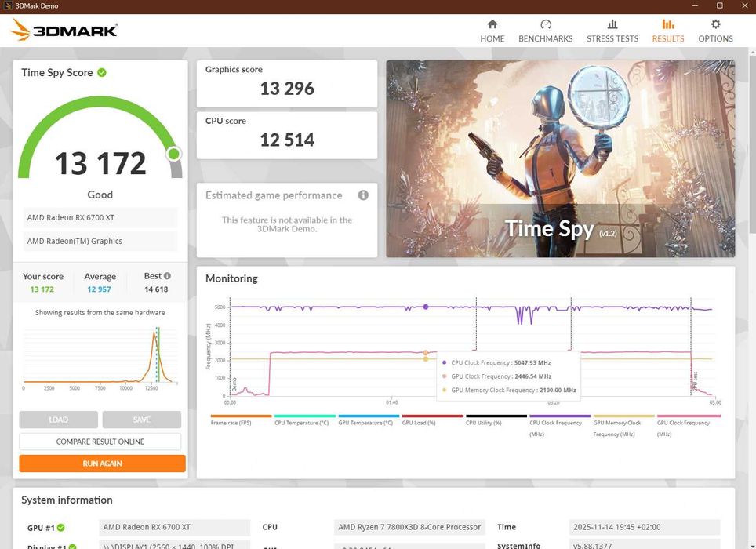Click the 3DMark Demo title bar icon
Image resolution: width=756 pixels, height=549 pixels.
7,5
